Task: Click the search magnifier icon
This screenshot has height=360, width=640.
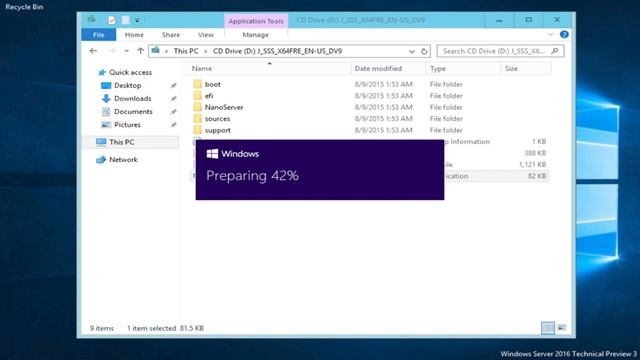Action: 555,51
